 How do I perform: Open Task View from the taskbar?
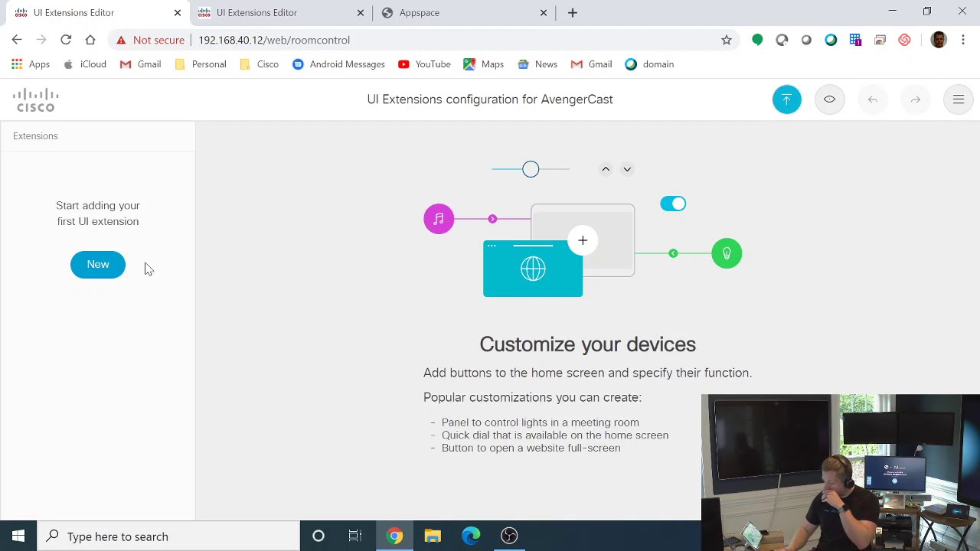[x=355, y=536]
